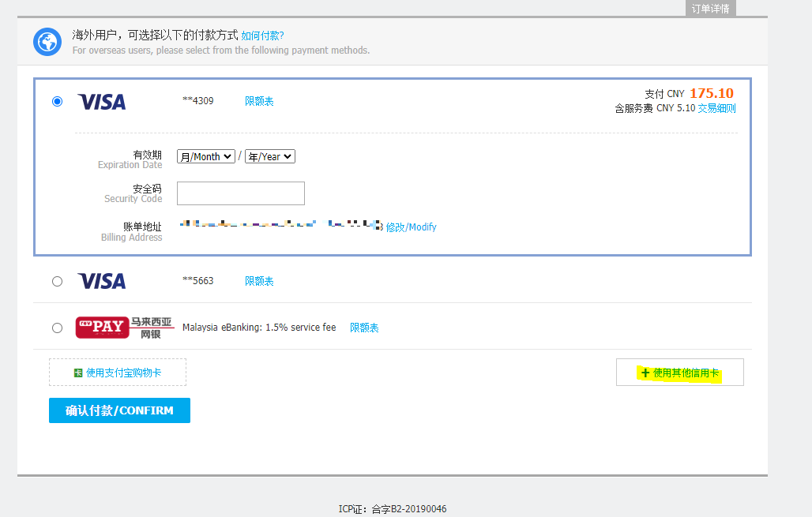The image size is (812, 517).
Task: Click the **4309 card number text
Action: 197,100
